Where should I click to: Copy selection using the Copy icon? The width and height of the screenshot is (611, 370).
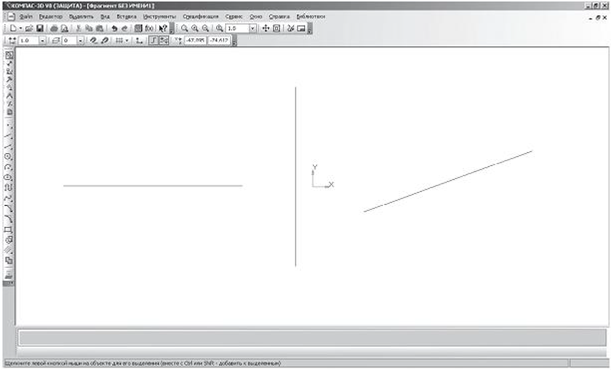coord(89,28)
